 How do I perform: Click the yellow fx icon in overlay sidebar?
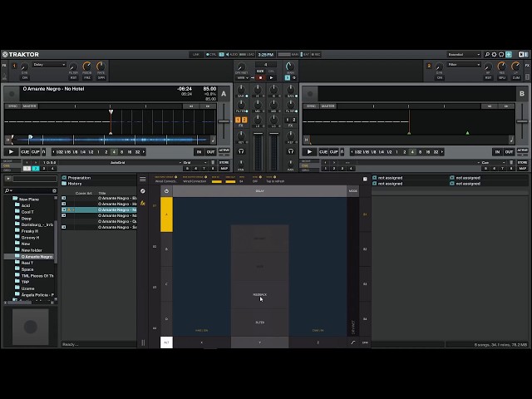143,203
